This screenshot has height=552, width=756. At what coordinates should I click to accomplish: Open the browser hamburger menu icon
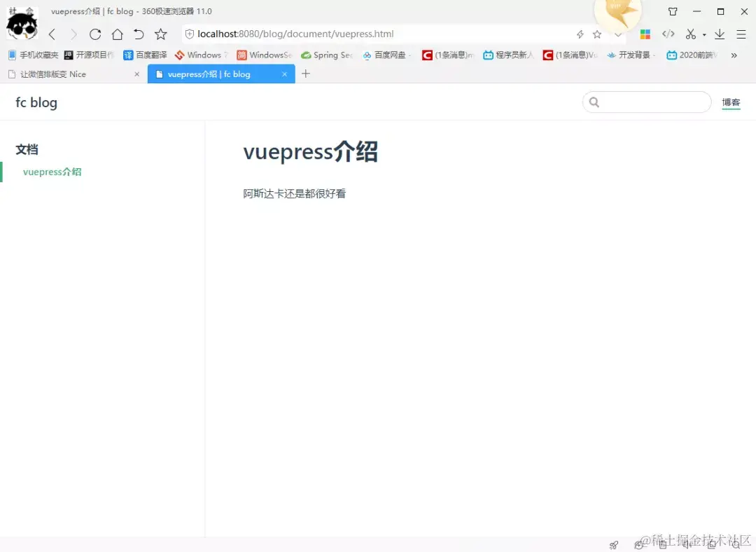tap(741, 34)
